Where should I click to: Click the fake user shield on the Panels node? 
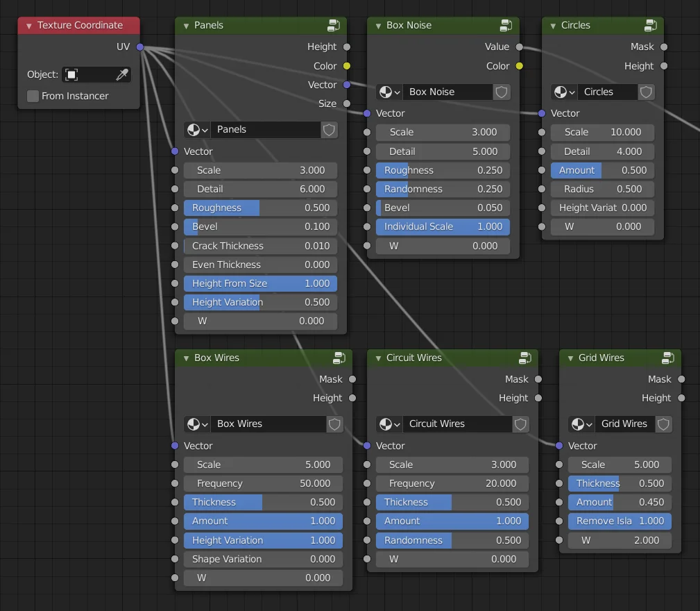(328, 129)
